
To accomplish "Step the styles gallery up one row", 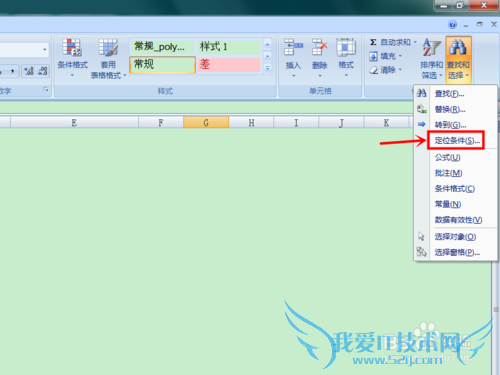I will click(x=267, y=44).
